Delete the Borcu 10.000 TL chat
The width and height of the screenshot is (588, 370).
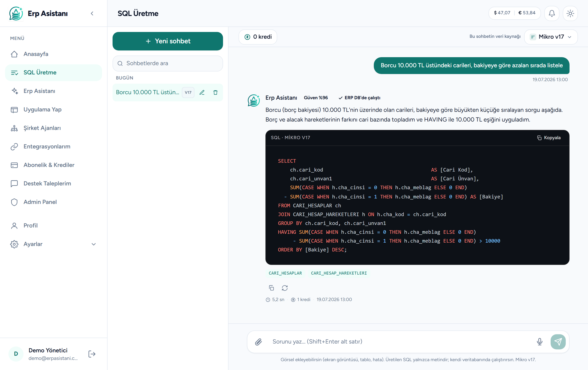pos(215,92)
